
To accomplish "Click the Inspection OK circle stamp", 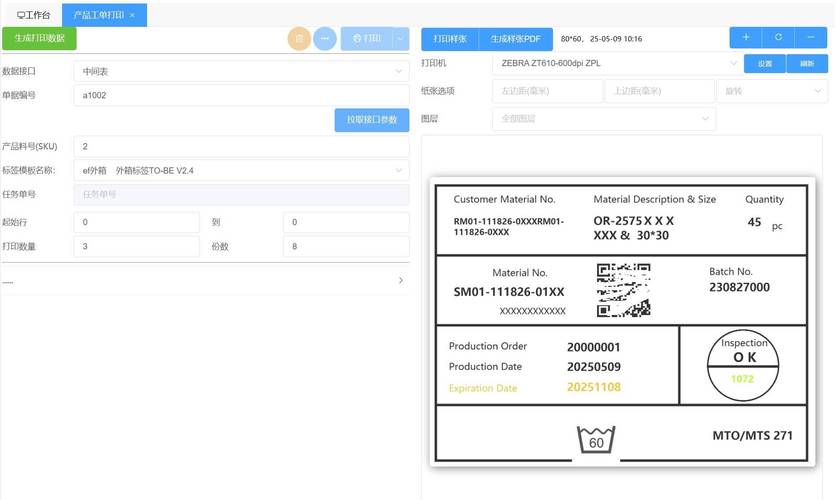I will tap(743, 366).
